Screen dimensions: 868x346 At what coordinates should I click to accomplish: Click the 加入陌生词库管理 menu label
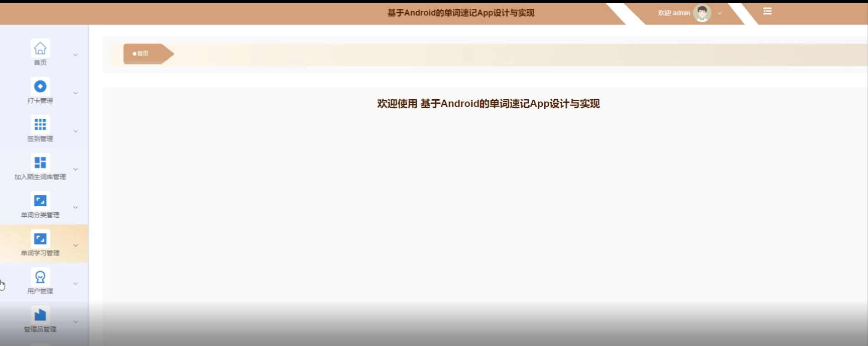pyautogui.click(x=40, y=177)
